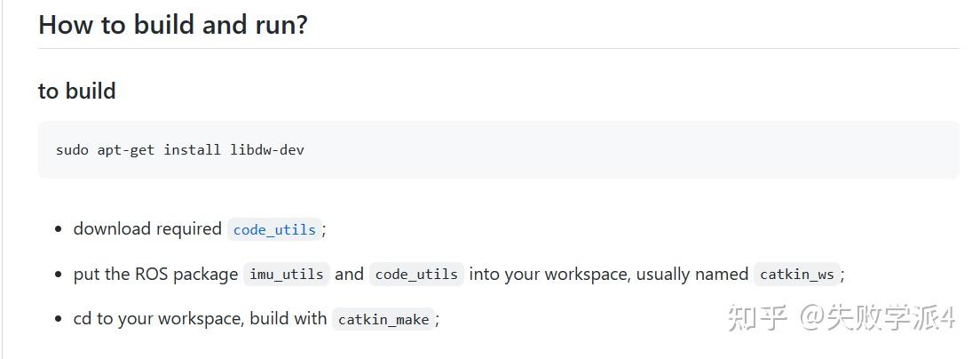Screen dimensions: 980x359
Task: Click the "download required" text
Action: tap(147, 228)
